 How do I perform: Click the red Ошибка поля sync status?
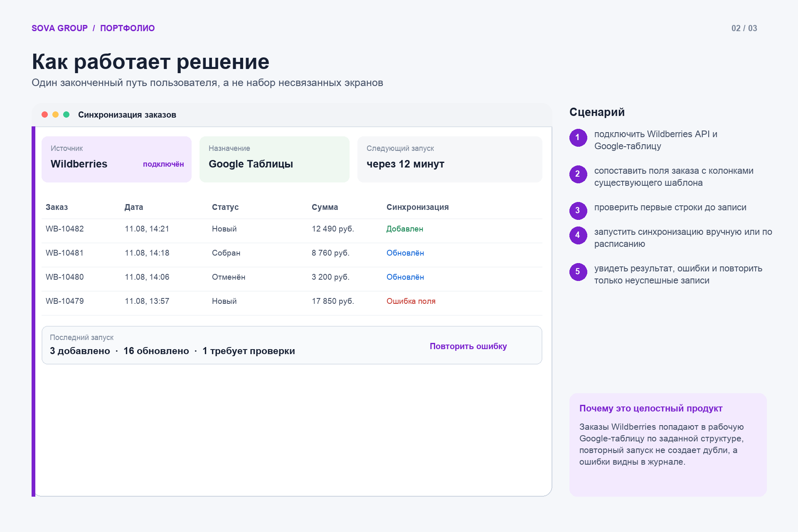pos(411,301)
